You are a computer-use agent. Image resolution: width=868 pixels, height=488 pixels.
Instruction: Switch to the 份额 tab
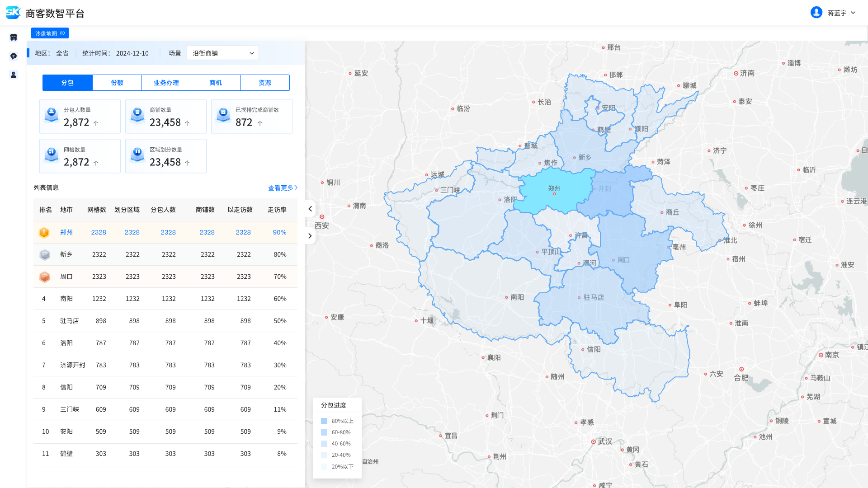(117, 83)
